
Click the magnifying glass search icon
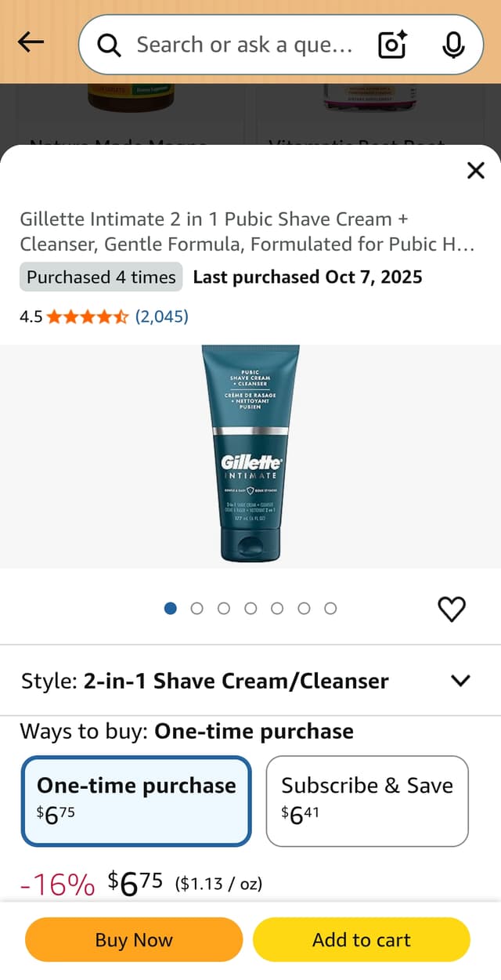110,45
